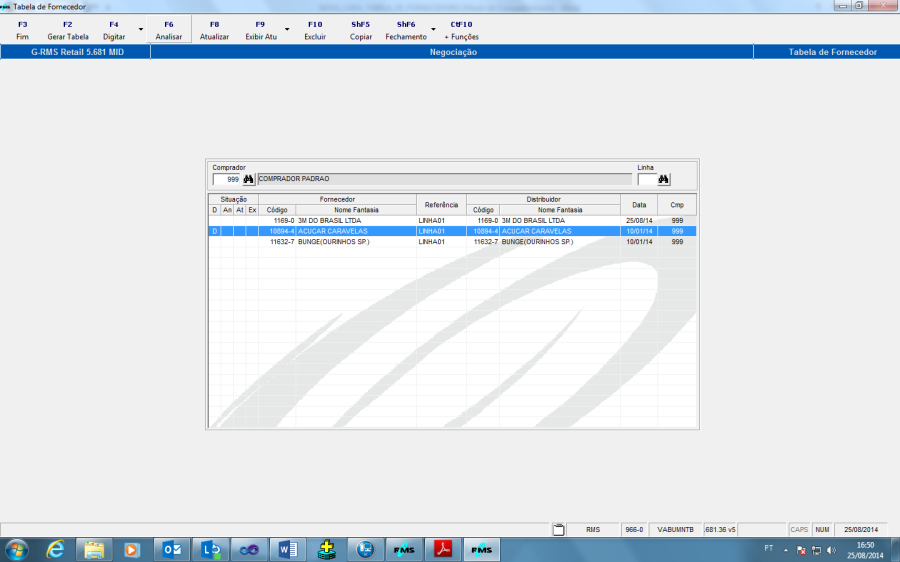This screenshot has height=562, width=900.
Task: Select the Fornecedor 3M DO BRASIL LTDA cell
Action: [356, 220]
